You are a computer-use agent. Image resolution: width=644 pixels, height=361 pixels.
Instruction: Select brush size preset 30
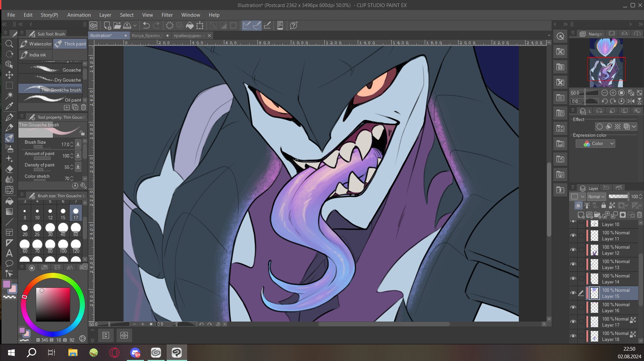(50, 230)
